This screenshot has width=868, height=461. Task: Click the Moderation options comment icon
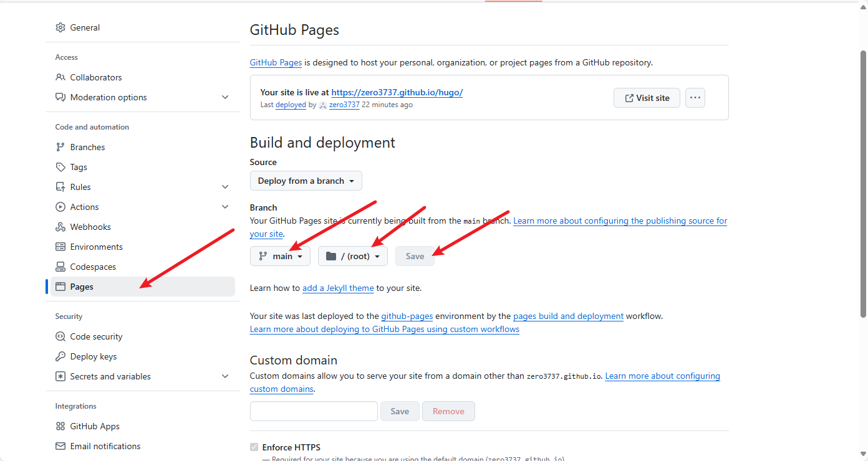60,97
